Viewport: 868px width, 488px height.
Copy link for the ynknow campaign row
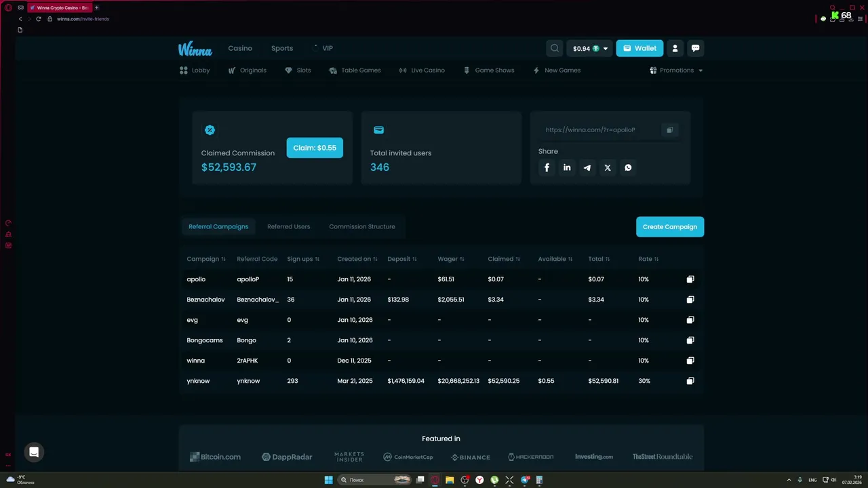(x=690, y=381)
